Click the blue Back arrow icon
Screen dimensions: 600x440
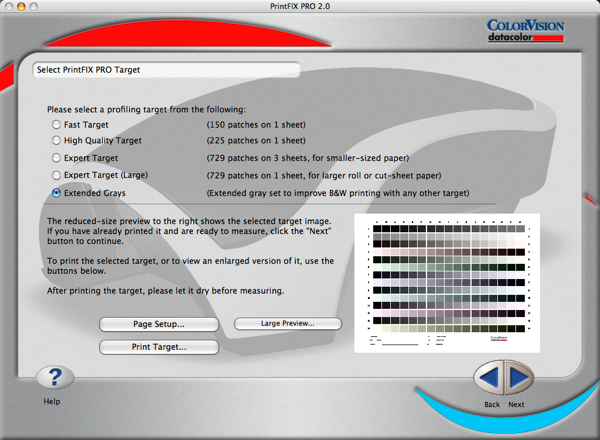489,377
